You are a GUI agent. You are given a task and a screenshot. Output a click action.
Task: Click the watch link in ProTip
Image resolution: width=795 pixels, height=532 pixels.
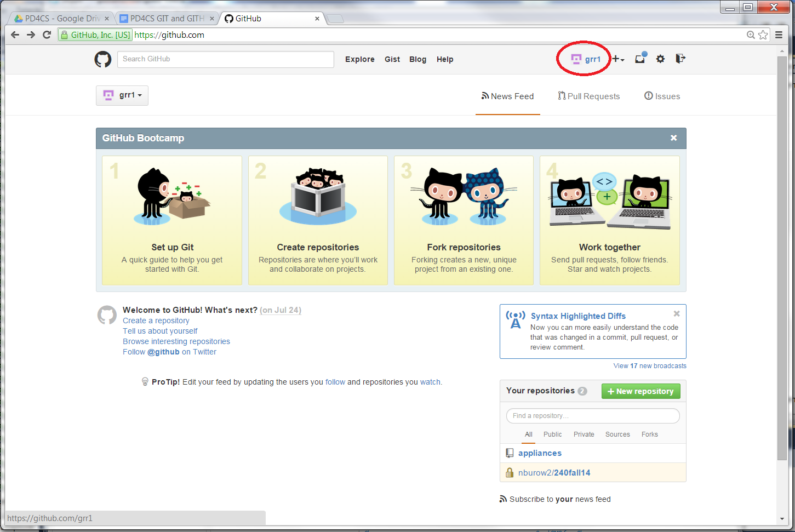point(430,382)
